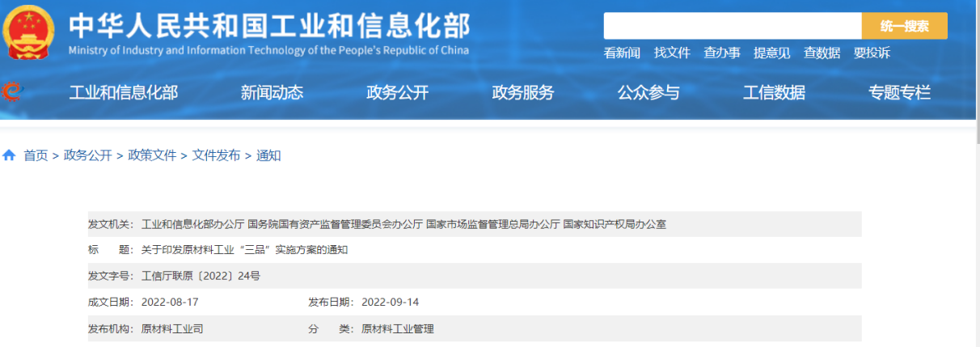Select the 发布机构 value 原材料工业司

(x=172, y=329)
